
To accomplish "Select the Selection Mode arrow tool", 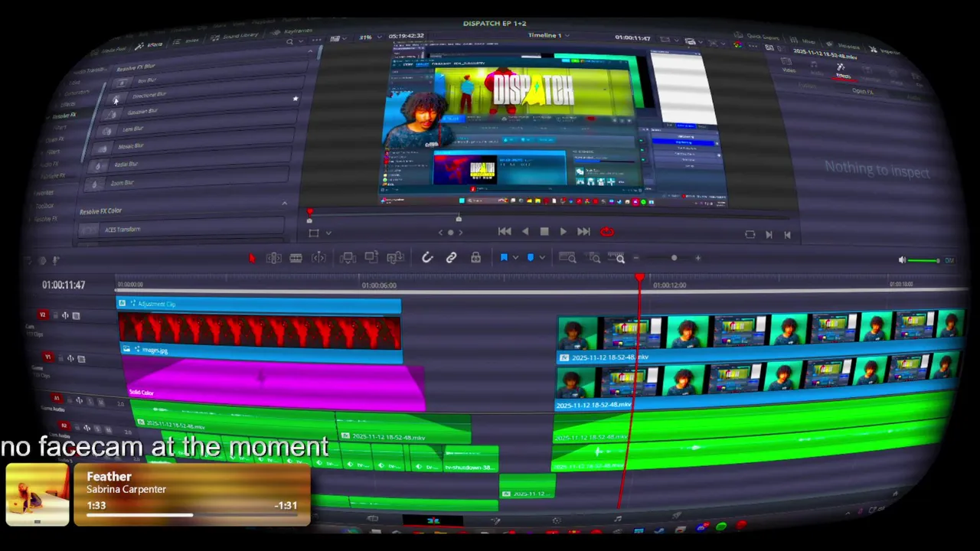I will click(252, 259).
